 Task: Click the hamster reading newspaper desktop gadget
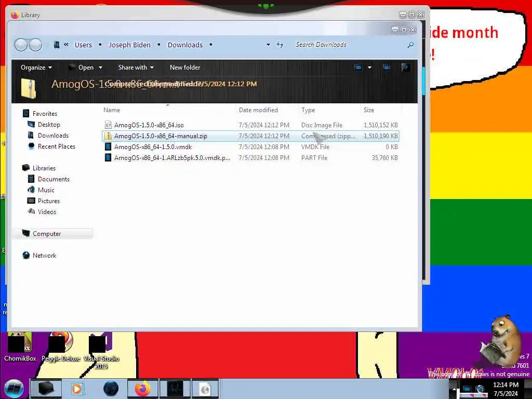point(500,341)
